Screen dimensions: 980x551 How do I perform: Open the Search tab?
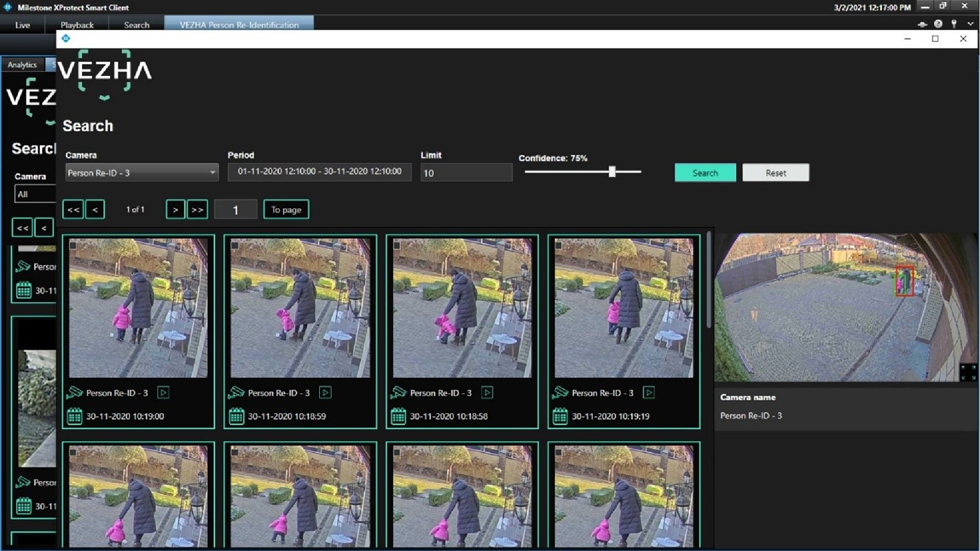coord(137,25)
